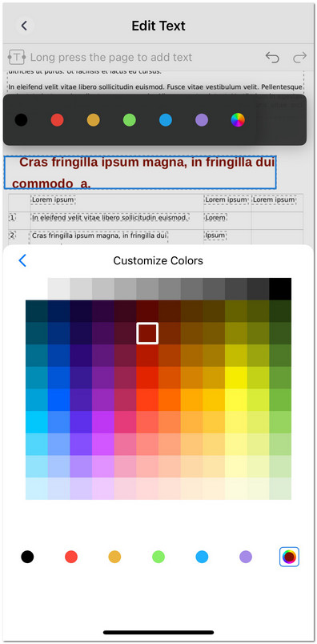The height and width of the screenshot is (644, 317).
Task: Redo the text edit
Action: tap(299, 57)
